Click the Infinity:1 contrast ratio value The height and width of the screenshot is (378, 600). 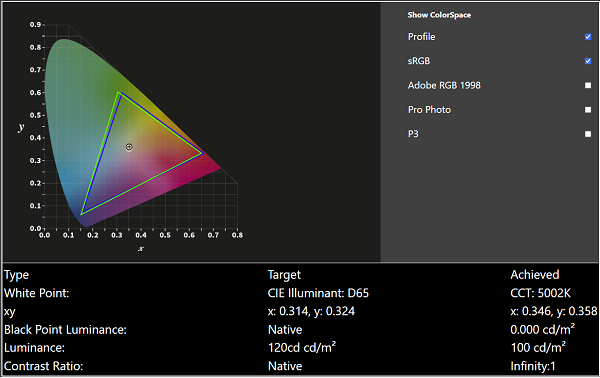[x=533, y=366]
